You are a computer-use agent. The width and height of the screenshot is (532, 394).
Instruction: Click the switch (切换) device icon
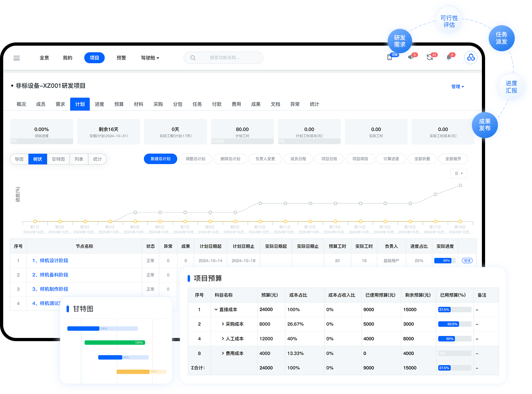390,57
